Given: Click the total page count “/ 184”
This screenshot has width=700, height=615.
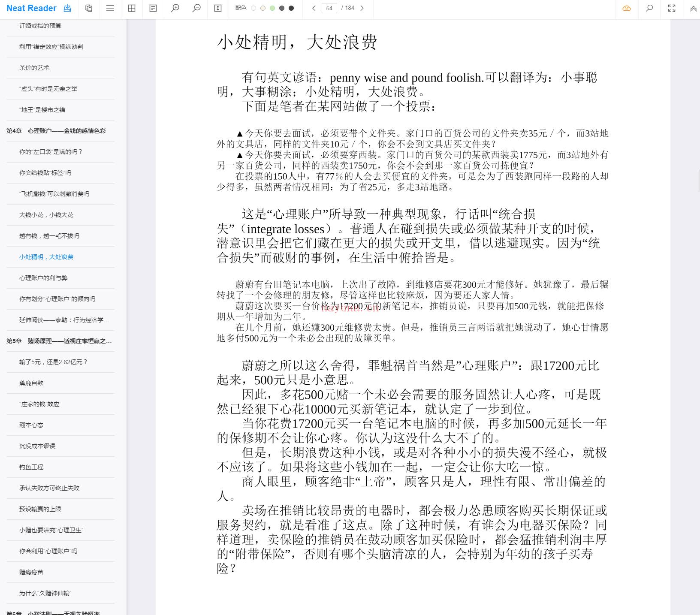Looking at the screenshot, I should (x=347, y=8).
